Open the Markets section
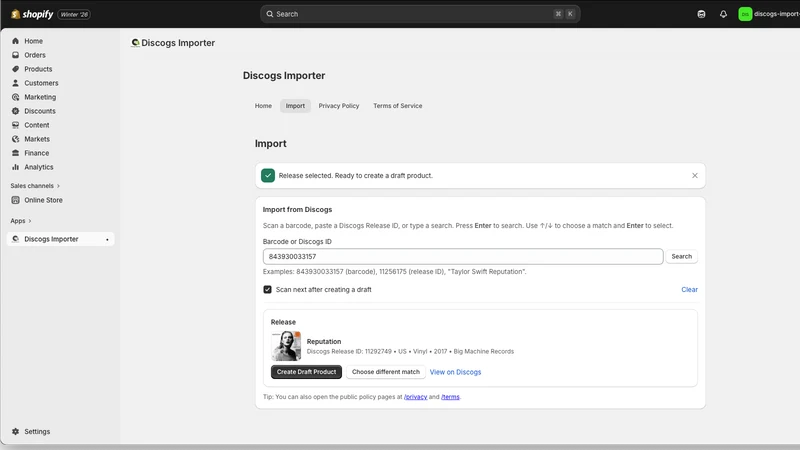This screenshot has height=450, width=800. 37,139
